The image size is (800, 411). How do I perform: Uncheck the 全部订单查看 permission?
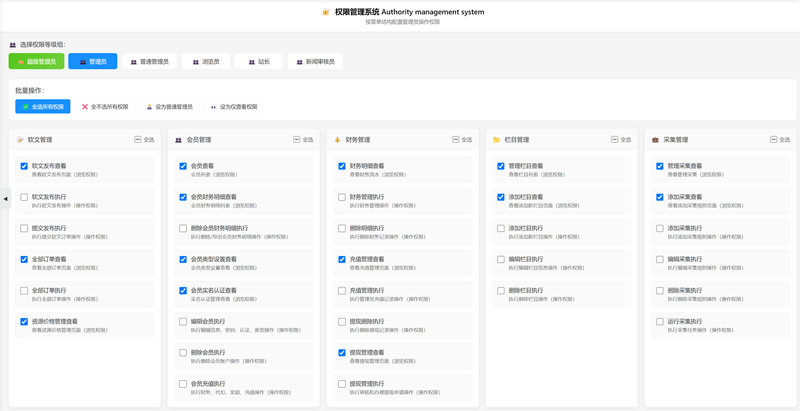[24, 260]
